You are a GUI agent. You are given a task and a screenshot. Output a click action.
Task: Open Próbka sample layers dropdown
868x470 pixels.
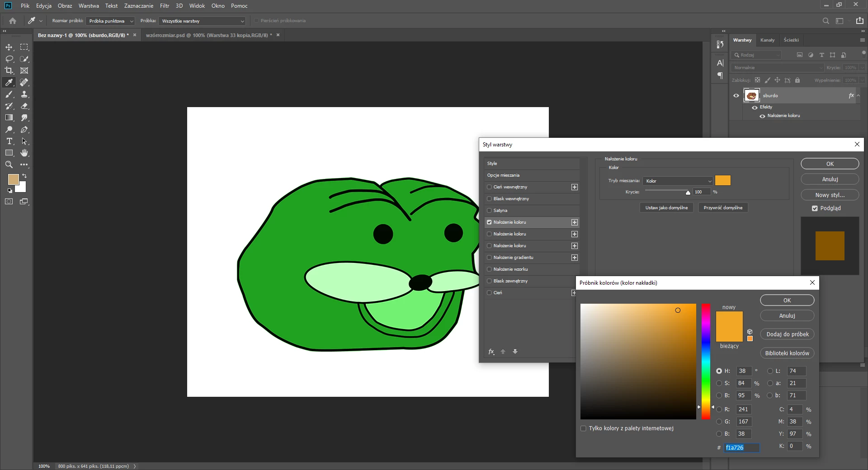pos(203,21)
